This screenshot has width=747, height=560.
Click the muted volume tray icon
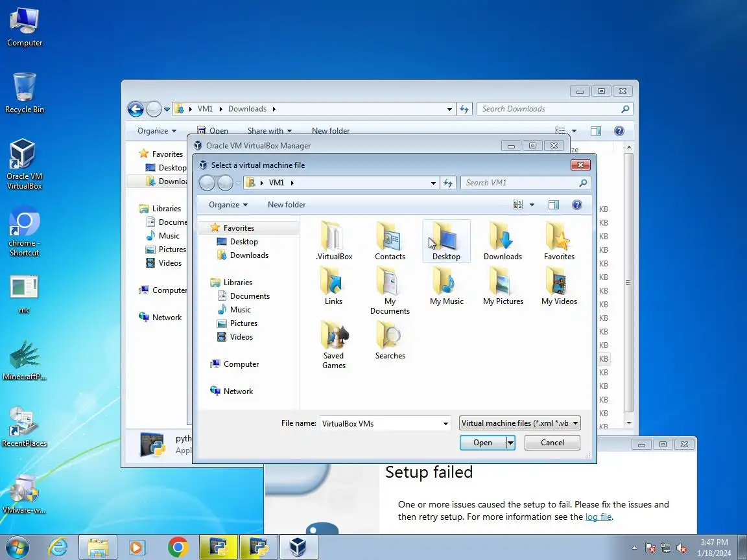[x=682, y=548]
